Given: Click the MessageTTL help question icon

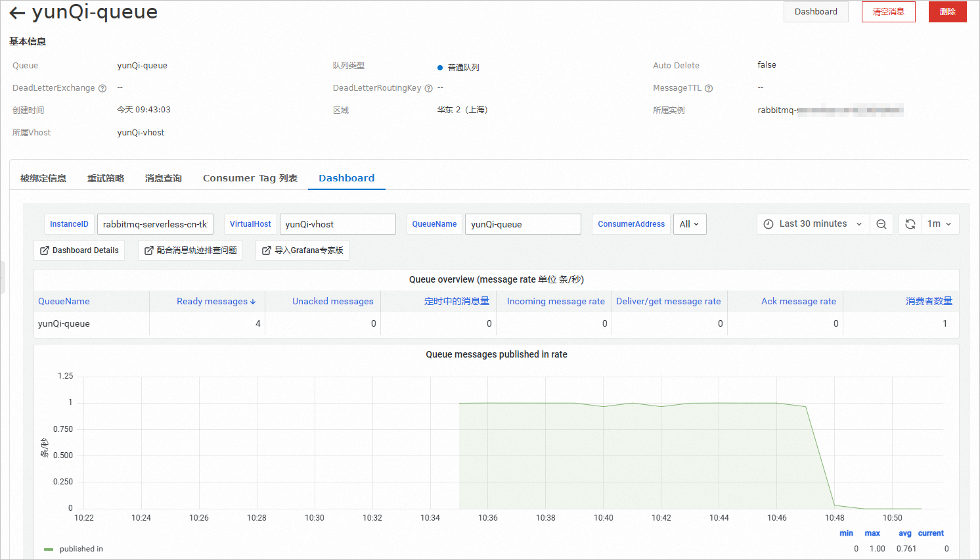Looking at the screenshot, I should (709, 89).
